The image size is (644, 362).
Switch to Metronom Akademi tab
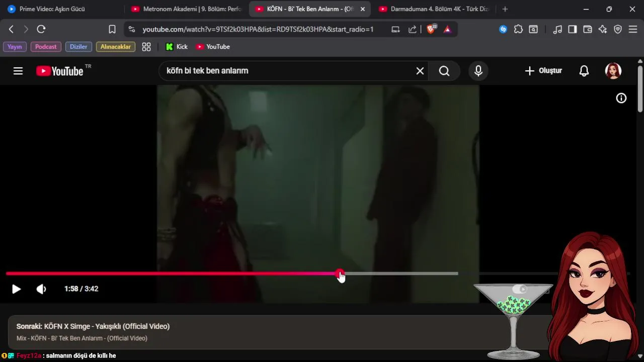(186, 9)
